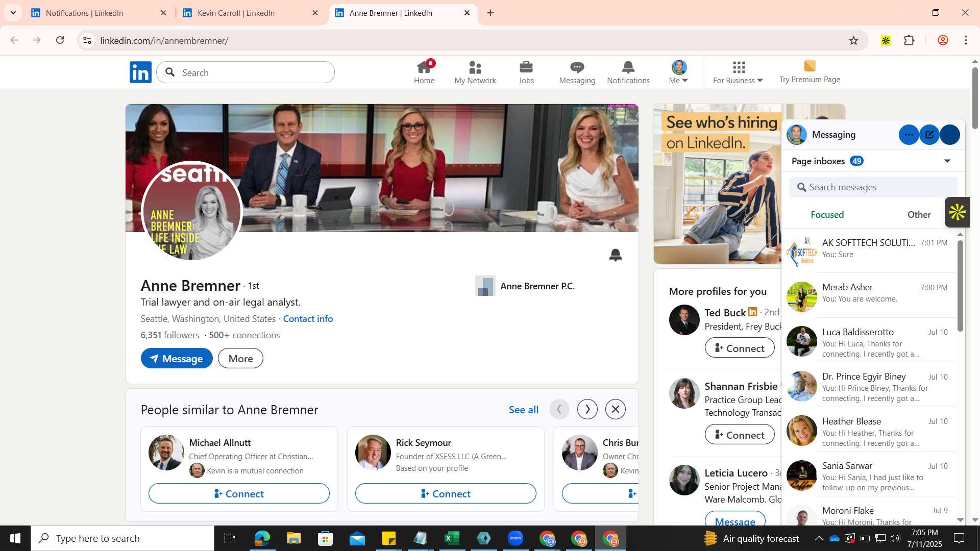
Task: Connect with Shannan Frisbie
Action: [x=740, y=435]
